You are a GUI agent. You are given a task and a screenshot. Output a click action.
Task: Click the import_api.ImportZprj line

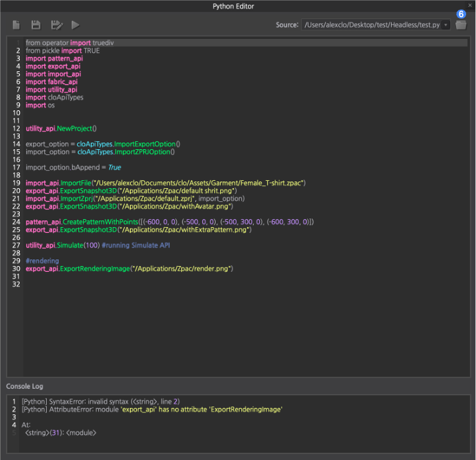tap(135, 199)
